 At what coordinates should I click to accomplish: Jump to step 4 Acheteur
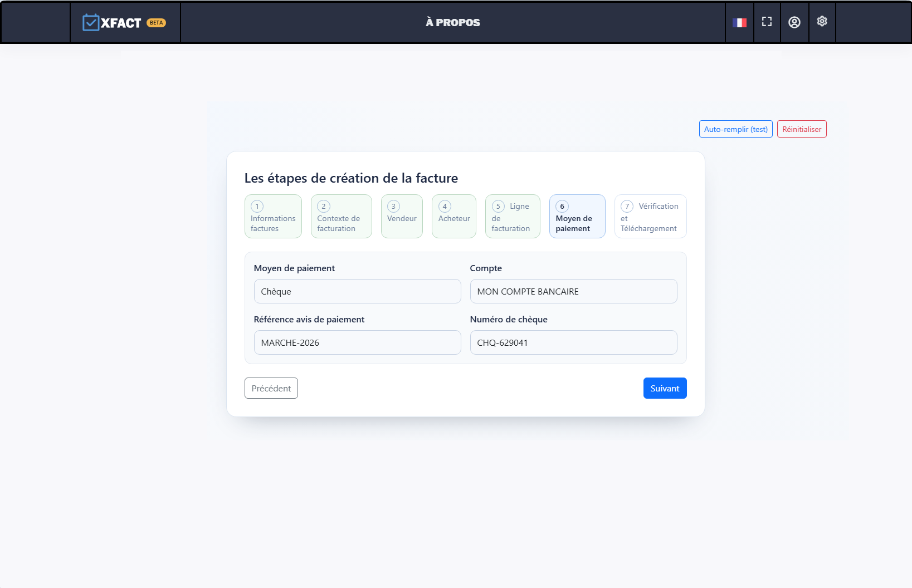tap(453, 217)
